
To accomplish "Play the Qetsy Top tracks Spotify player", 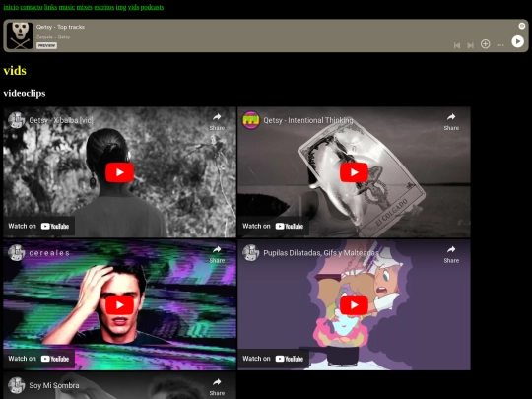I will 517,41.
